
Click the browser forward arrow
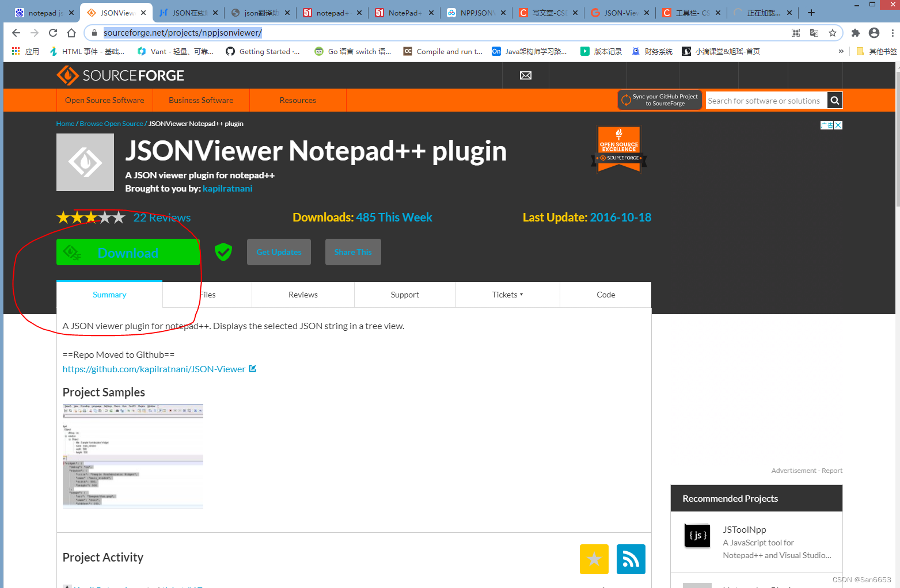click(35, 33)
